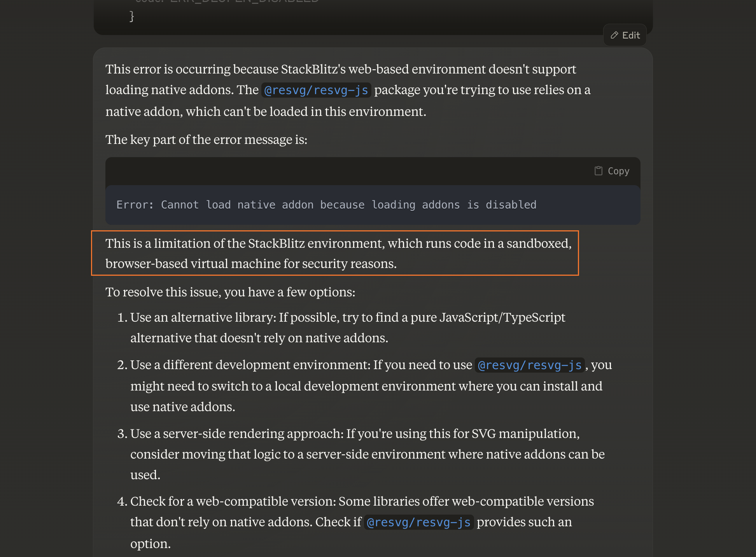Select list item 'Use an alternative library'
756x557 pixels.
coord(347,328)
